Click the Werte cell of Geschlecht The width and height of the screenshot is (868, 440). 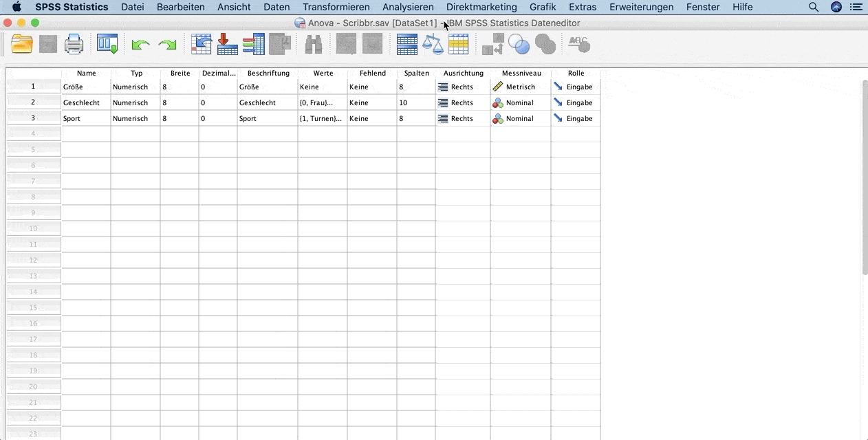(x=322, y=103)
